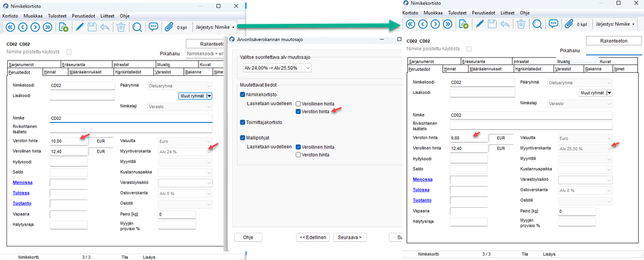Open Perustiedot menu in right window
This screenshot has width=644, height=260.
(483, 13)
